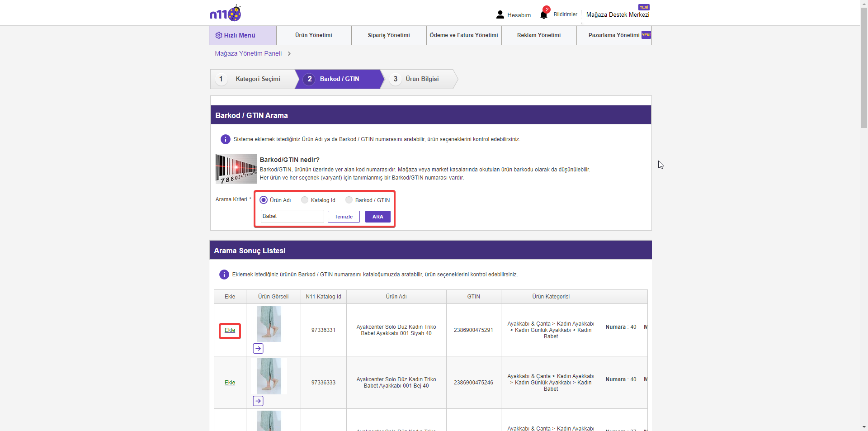The image size is (868, 431).
Task: Select the Barkod / GTIN radio button
Action: (349, 200)
